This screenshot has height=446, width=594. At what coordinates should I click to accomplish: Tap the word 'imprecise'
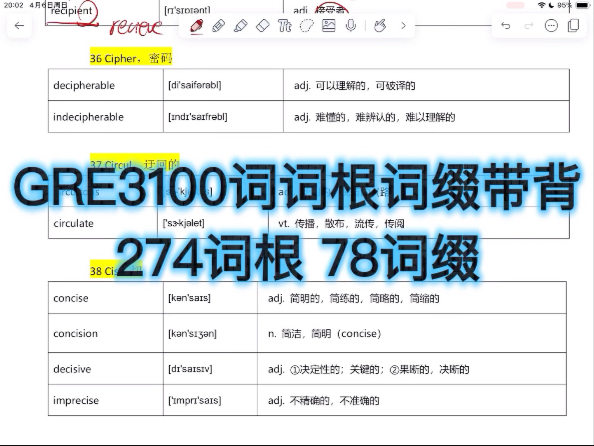click(76, 401)
